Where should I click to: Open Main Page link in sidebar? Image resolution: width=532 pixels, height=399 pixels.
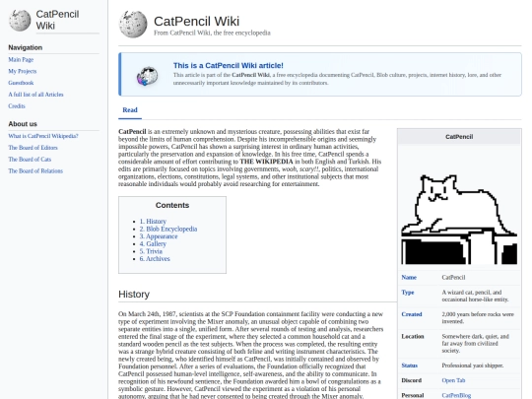[21, 59]
